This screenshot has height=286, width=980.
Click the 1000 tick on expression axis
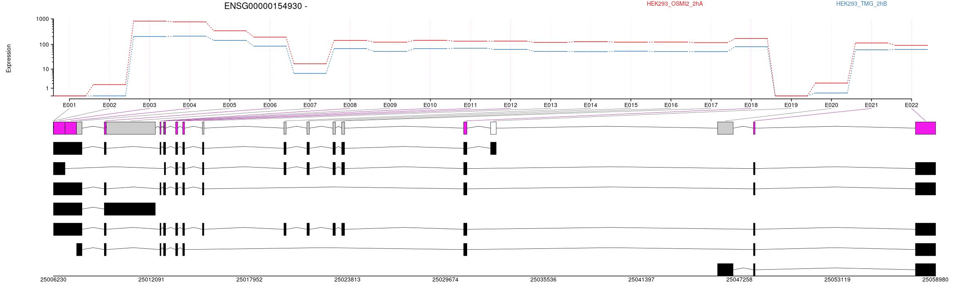tap(42, 19)
